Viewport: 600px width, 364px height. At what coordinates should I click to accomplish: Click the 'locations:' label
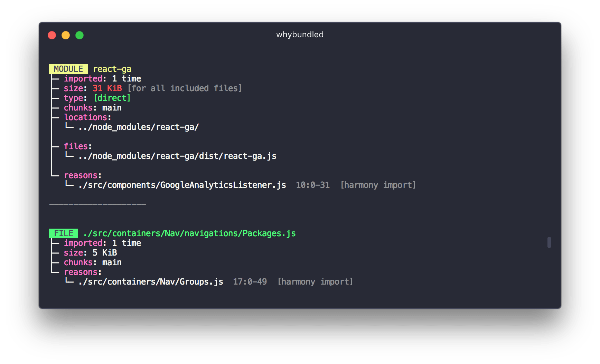87,117
